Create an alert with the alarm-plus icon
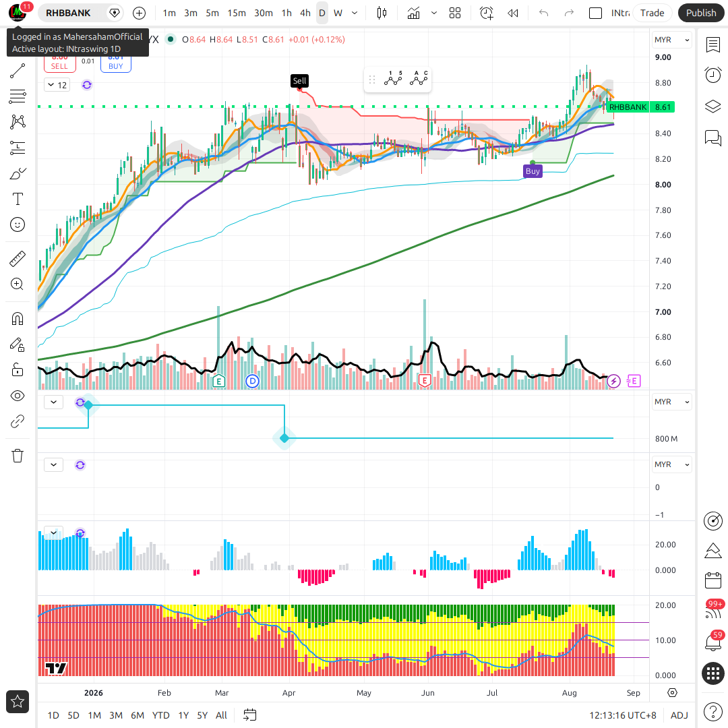This screenshot has height=728, width=728. [x=487, y=13]
